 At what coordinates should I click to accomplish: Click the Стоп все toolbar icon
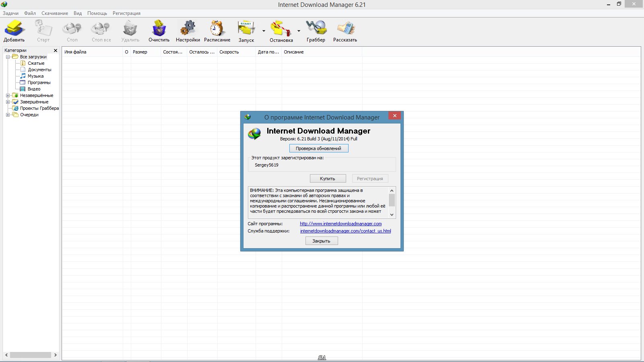click(101, 28)
